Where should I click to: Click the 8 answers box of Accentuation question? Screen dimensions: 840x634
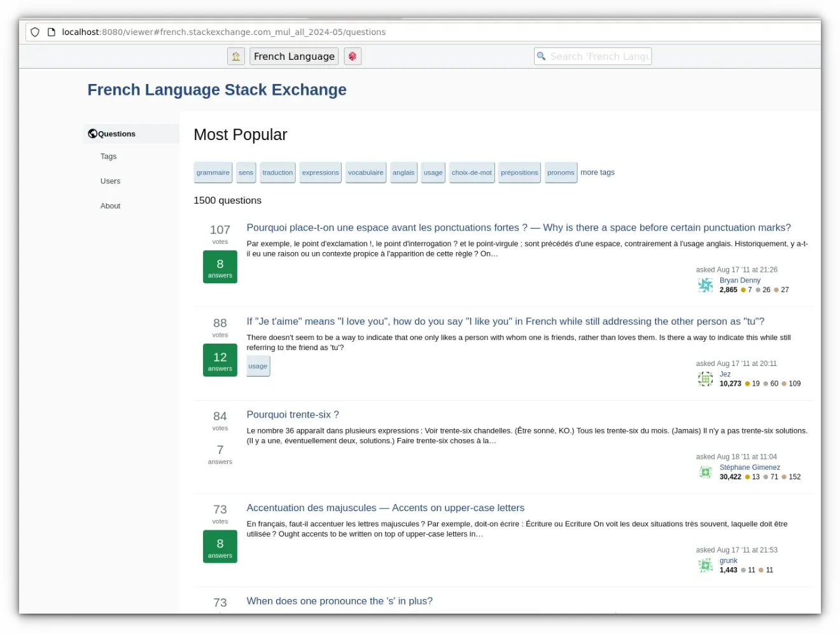click(220, 547)
